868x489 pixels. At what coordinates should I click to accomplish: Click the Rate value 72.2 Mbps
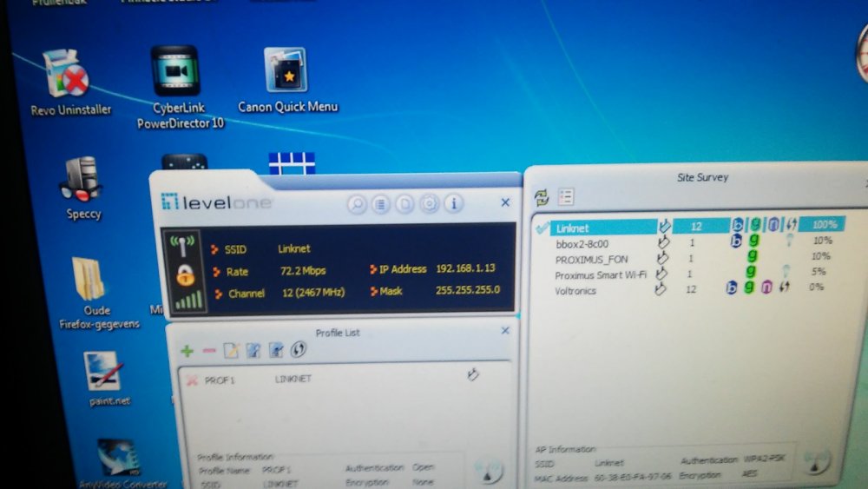(303, 271)
